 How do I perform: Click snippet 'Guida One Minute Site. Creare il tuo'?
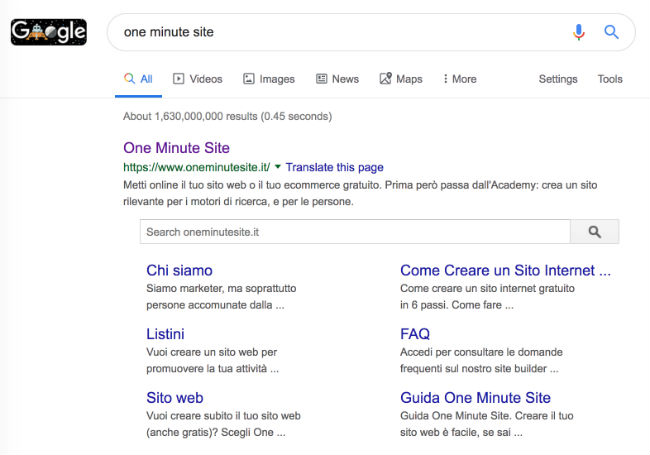[487, 416]
